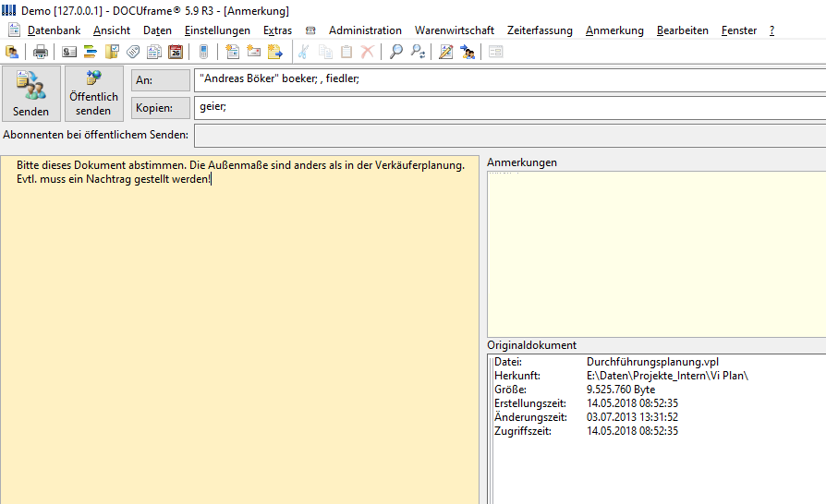The width and height of the screenshot is (826, 504).
Task: Open the Daten menu
Action: click(x=157, y=30)
